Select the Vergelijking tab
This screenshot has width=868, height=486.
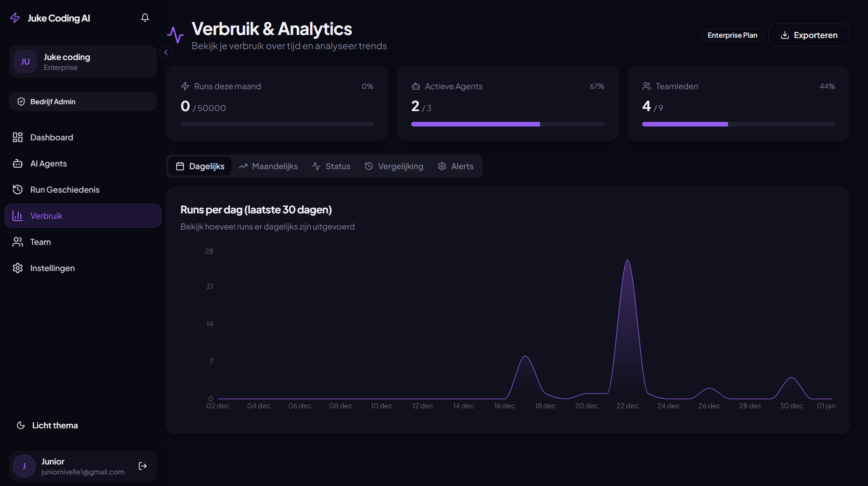(x=394, y=166)
